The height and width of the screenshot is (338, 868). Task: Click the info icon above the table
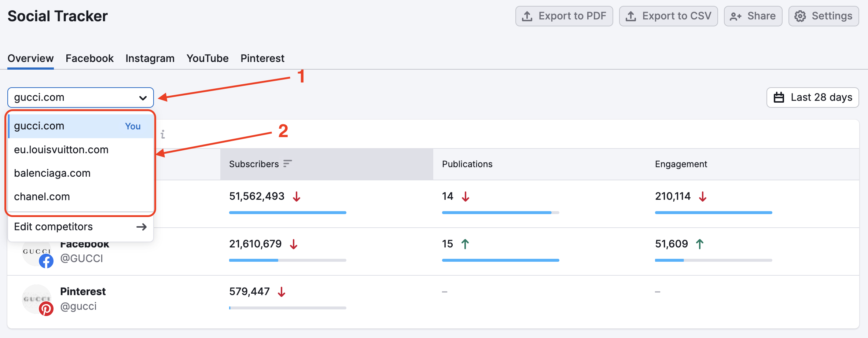coord(163,134)
